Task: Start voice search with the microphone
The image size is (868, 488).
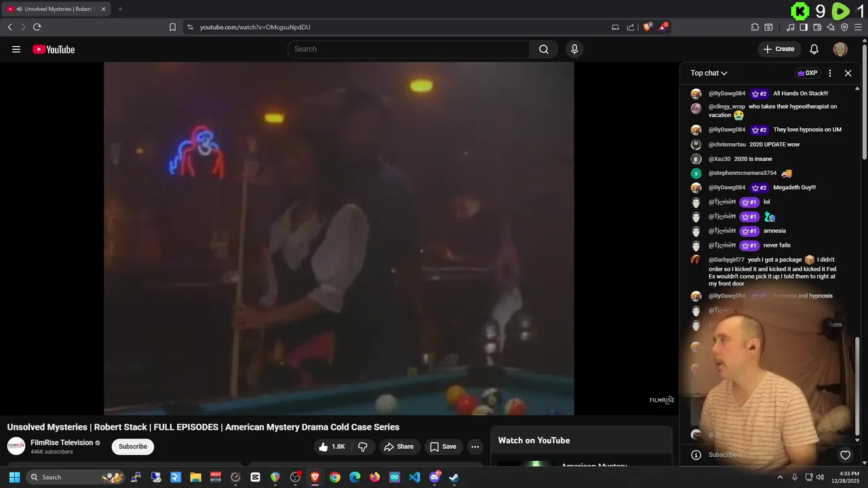Action: 574,49
